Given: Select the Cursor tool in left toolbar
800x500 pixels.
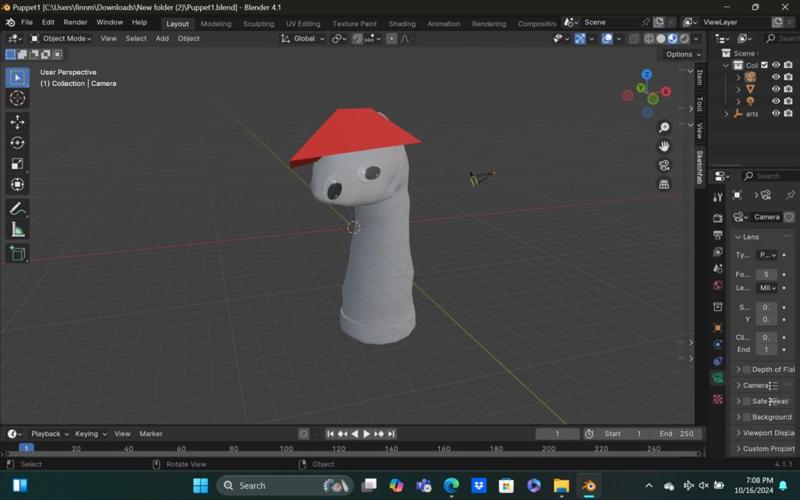Looking at the screenshot, I should click(x=17, y=98).
